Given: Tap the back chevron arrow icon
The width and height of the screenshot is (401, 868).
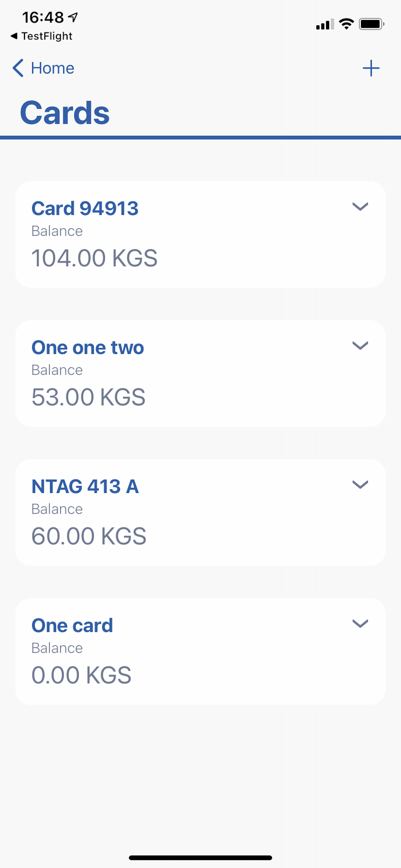Looking at the screenshot, I should click(18, 68).
